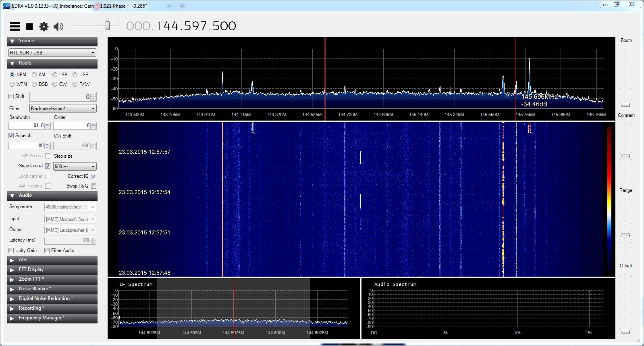Open settings via the gear icon

pyautogui.click(x=44, y=27)
